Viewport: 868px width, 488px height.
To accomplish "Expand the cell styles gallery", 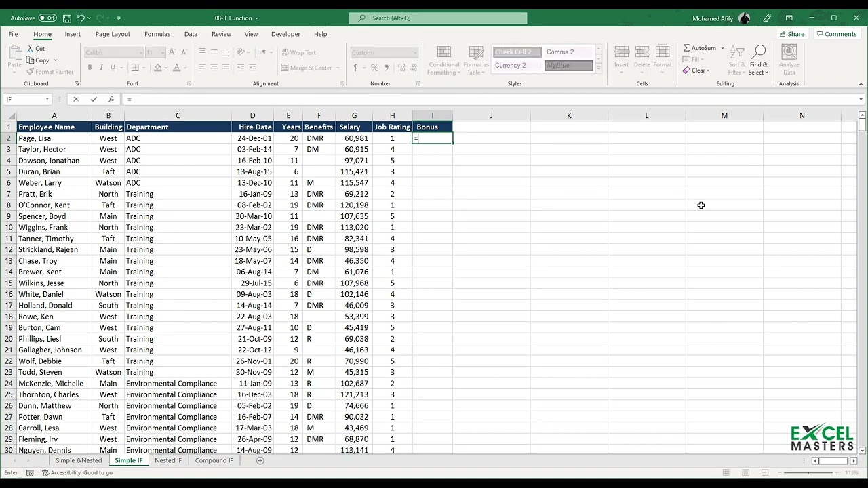I will 599,70.
